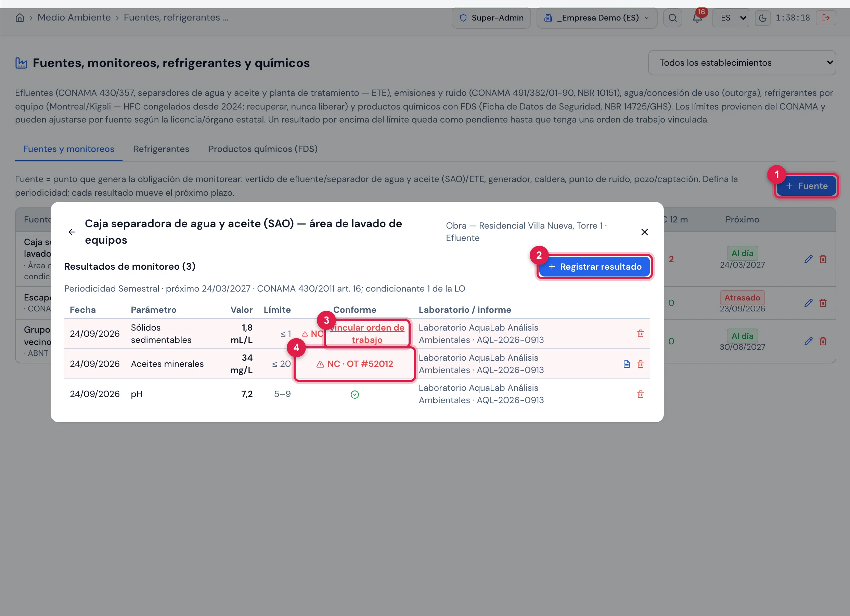Image resolution: width=850 pixels, height=616 pixels.
Task: Open attached report for Aceites minerales
Action: (627, 364)
